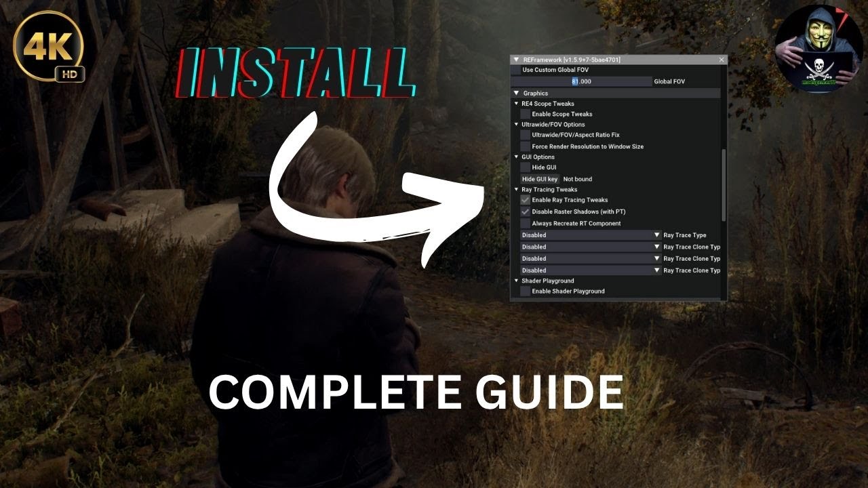Click the REFramework panel vertical scrollbar
This screenshot has width=868, height=488.
click(724, 185)
